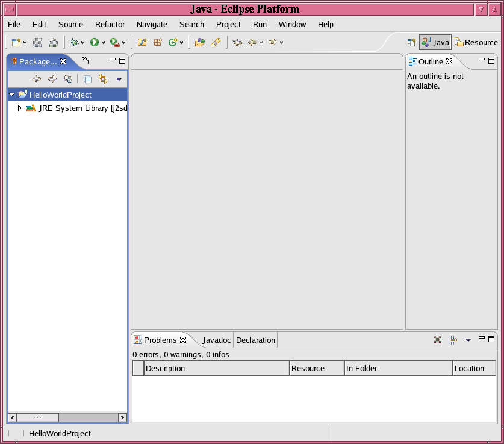Expand the JRE System Library node
Screen dimensions: 504x444
20,108
